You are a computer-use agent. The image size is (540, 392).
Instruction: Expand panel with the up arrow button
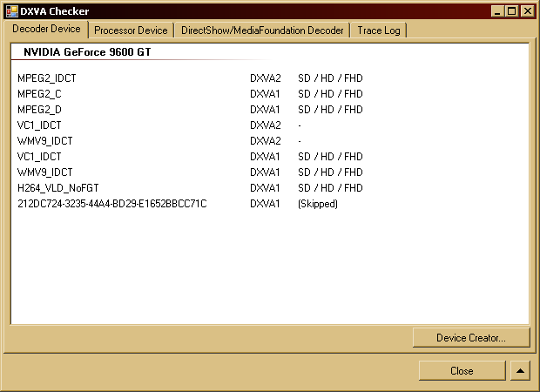[520, 370]
